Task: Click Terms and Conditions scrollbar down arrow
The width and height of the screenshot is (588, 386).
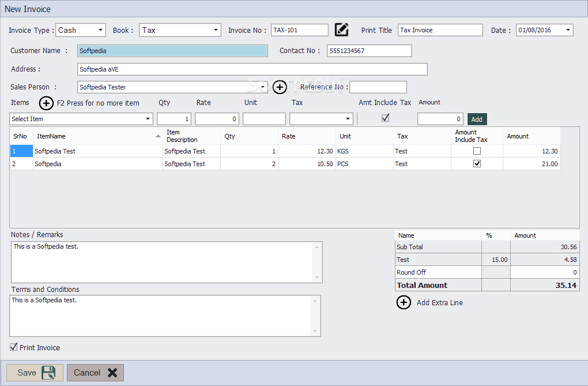Action: tap(315, 331)
